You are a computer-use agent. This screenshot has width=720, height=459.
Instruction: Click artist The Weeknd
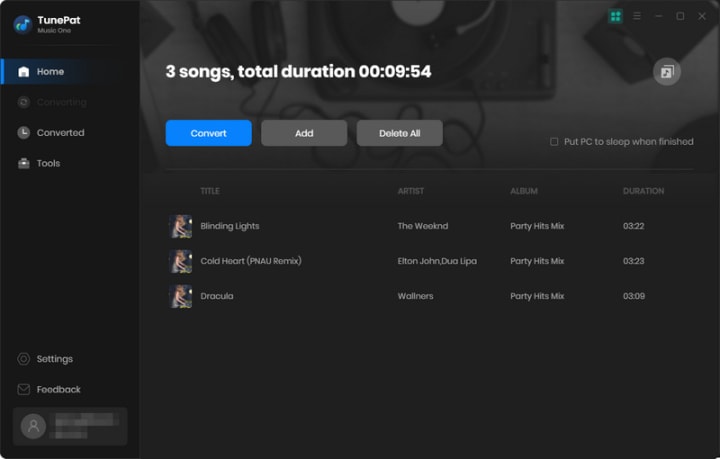(422, 226)
